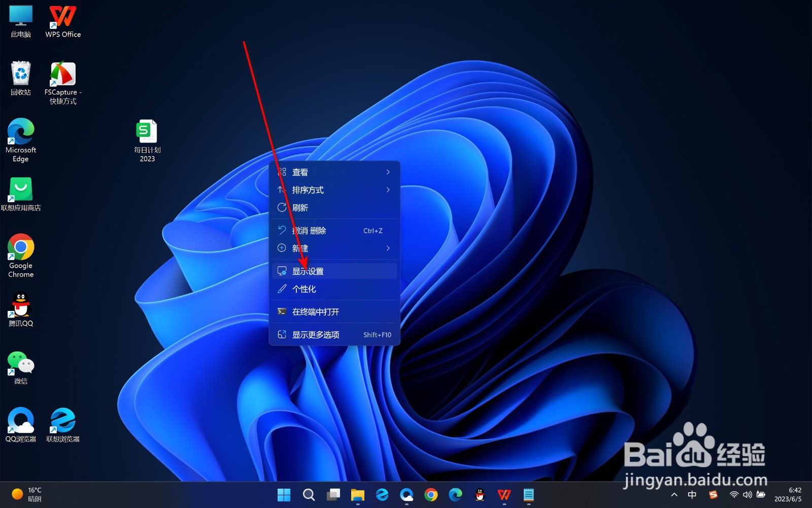Choose 个性化 in the context menu

(x=334, y=289)
